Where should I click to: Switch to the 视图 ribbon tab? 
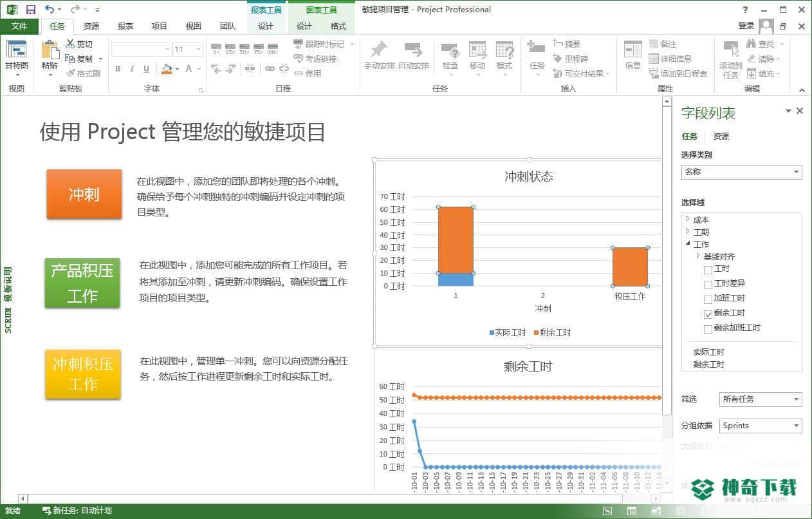coord(194,26)
